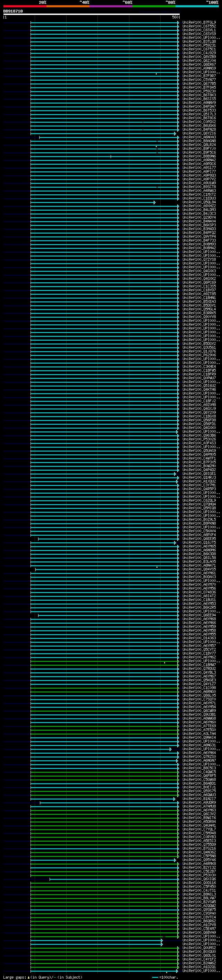The image size is (222, 980).
Task: Select the BB918710 query title
Action: [13, 11]
